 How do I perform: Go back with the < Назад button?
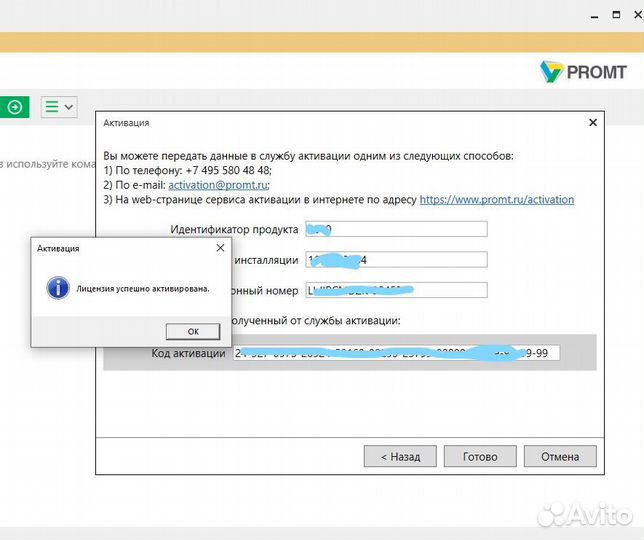coord(400,456)
